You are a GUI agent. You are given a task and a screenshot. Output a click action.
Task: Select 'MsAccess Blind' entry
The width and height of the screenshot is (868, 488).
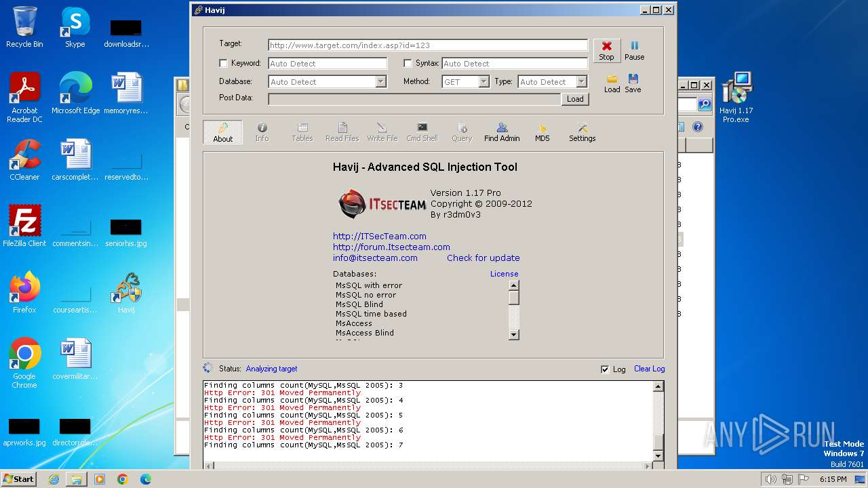tap(364, 333)
